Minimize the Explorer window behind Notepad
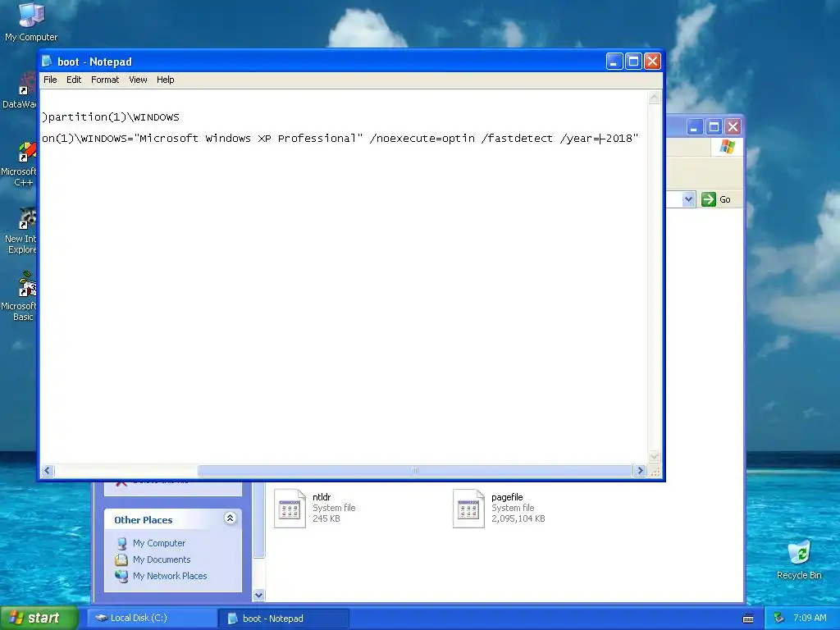 [694, 127]
